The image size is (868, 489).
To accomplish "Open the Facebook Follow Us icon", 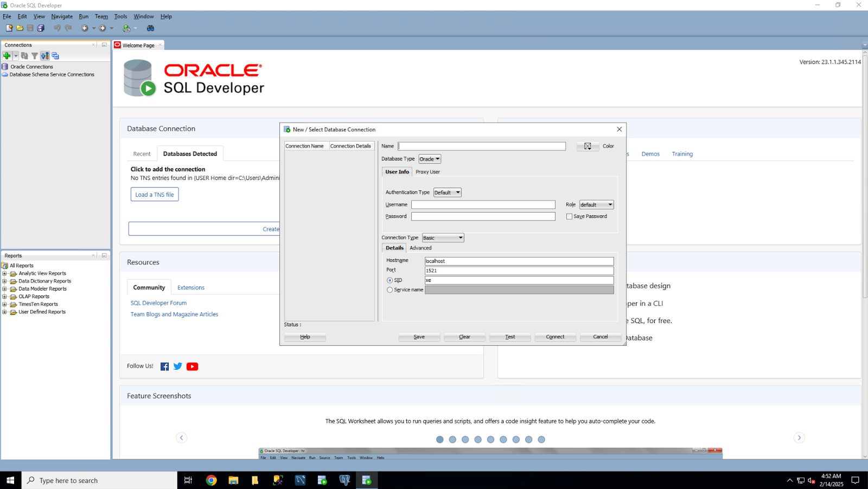I will [164, 366].
